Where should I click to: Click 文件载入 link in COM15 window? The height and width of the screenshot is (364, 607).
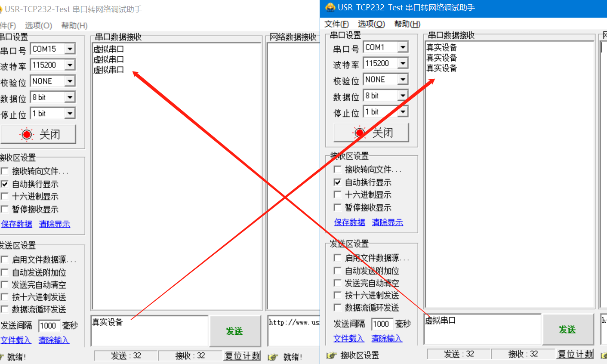point(16,340)
